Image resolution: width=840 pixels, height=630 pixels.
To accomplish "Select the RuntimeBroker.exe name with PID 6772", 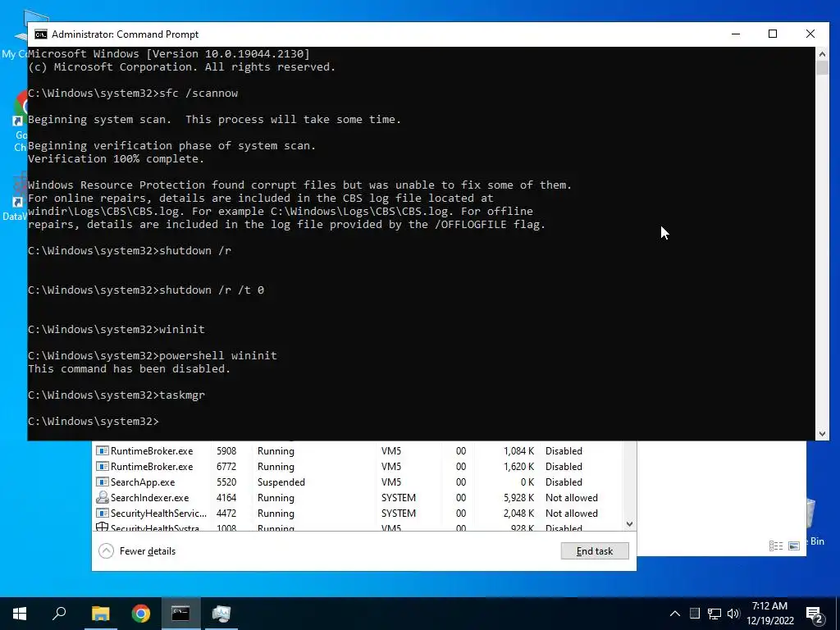I will coord(152,467).
